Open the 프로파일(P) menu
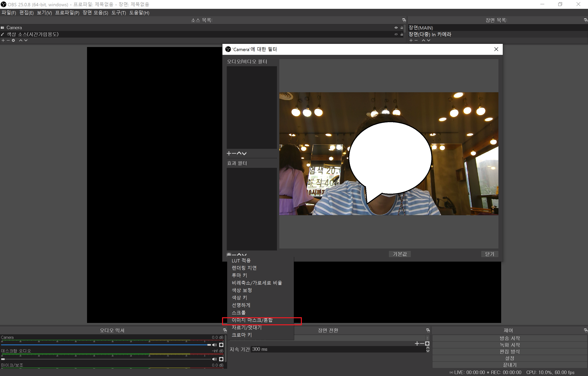Image resolution: width=588 pixels, height=376 pixels. click(67, 13)
